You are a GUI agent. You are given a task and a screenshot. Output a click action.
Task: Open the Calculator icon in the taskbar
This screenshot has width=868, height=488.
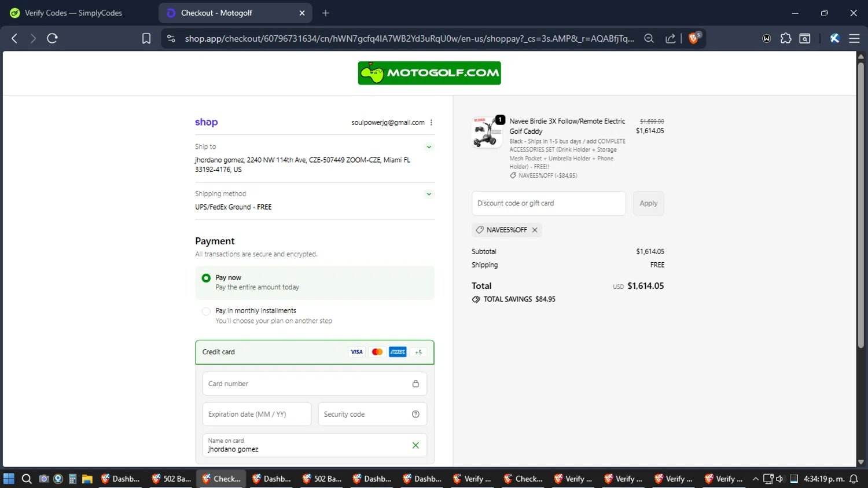point(72,479)
